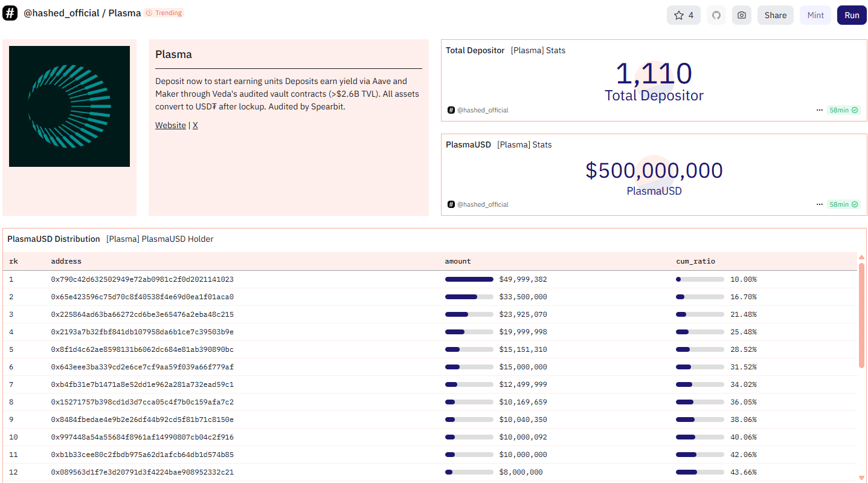Viewport: 868px width, 483px height.
Task: Take a screenshot with camera icon
Action: 741,15
